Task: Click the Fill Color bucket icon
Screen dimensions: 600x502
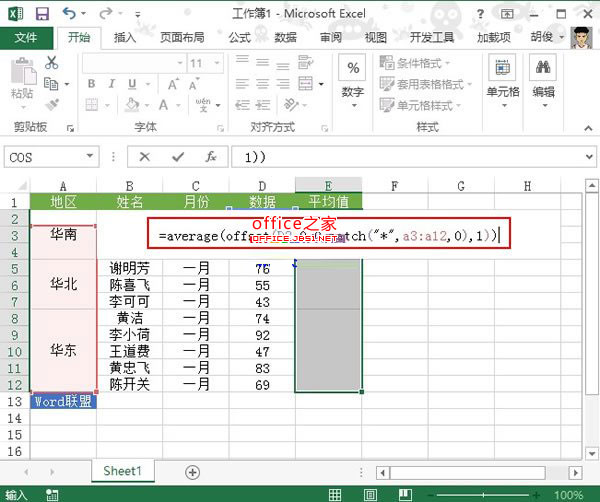Action: click(132, 104)
